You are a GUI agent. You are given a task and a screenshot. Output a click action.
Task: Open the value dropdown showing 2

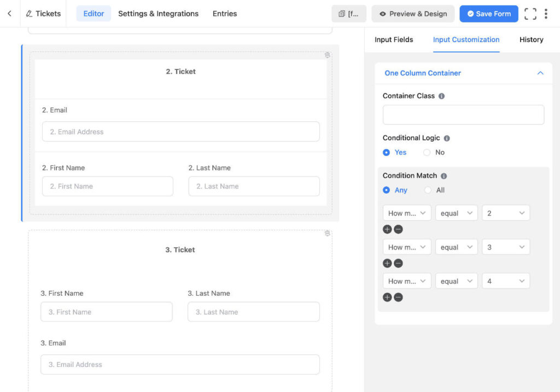[506, 213]
